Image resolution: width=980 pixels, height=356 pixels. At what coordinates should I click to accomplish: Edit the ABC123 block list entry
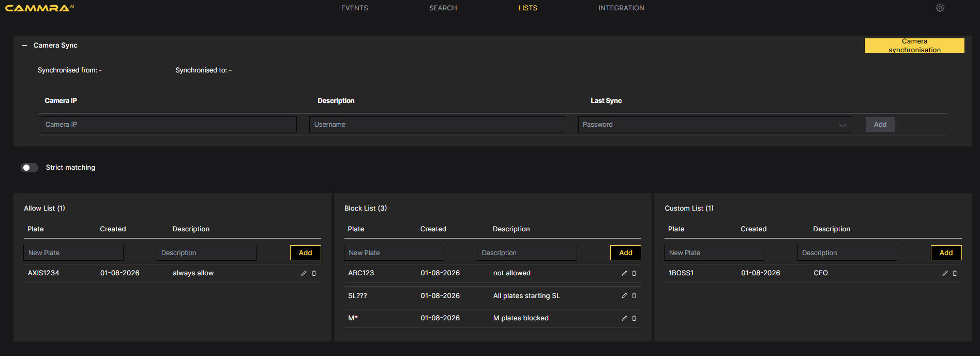624,273
